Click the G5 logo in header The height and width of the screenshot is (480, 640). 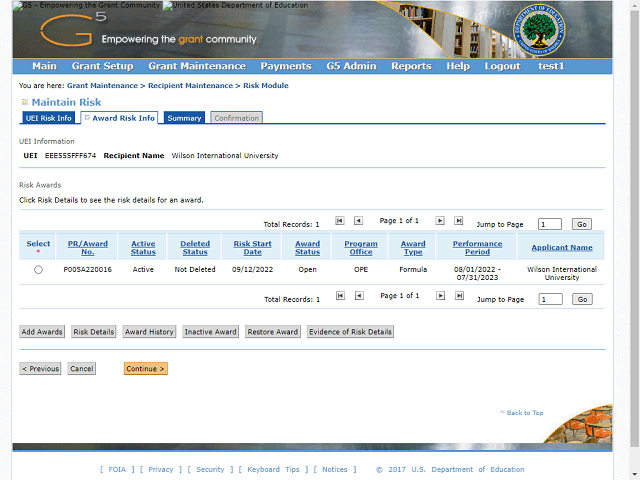click(x=73, y=29)
